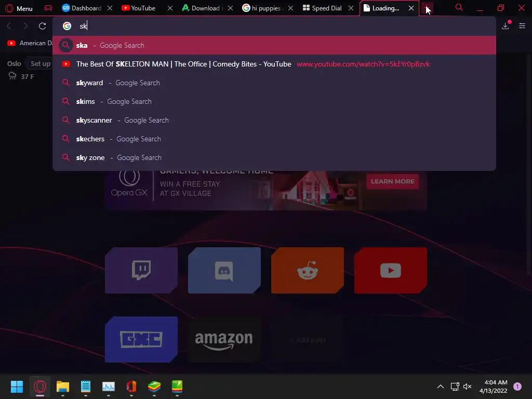532x399 pixels.
Task: Click the Google icon in address bar
Action: pyautogui.click(x=67, y=26)
